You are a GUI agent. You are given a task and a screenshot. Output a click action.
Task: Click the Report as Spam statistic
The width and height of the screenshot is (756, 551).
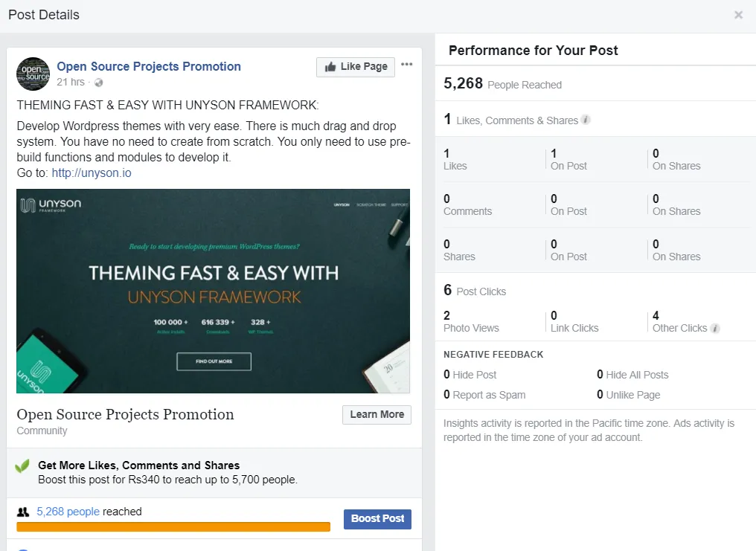pyautogui.click(x=484, y=395)
